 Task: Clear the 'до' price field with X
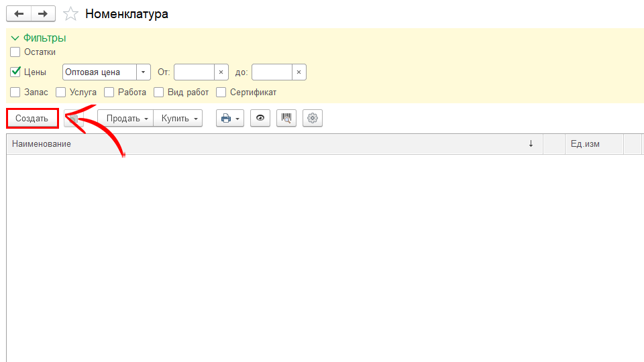pos(299,72)
